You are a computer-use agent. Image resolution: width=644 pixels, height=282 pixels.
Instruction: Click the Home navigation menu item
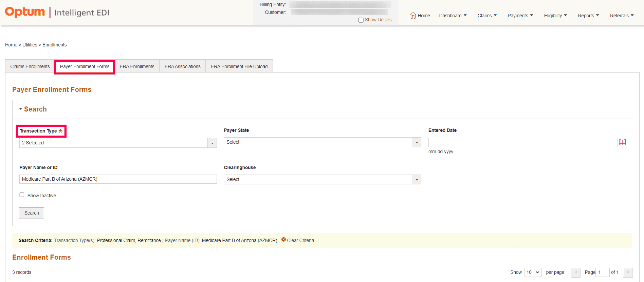[420, 16]
